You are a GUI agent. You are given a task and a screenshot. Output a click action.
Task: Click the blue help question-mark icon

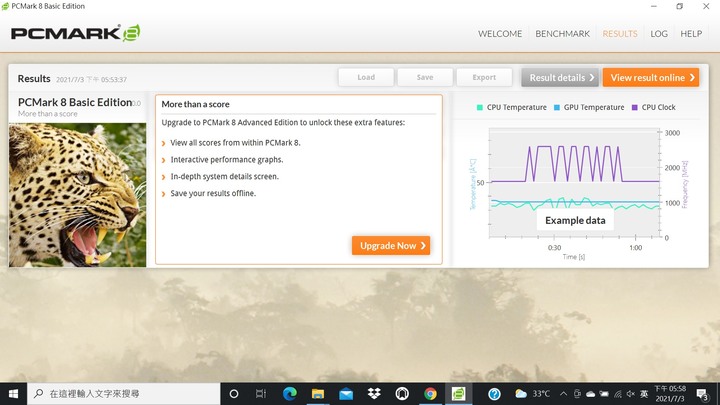[494, 394]
